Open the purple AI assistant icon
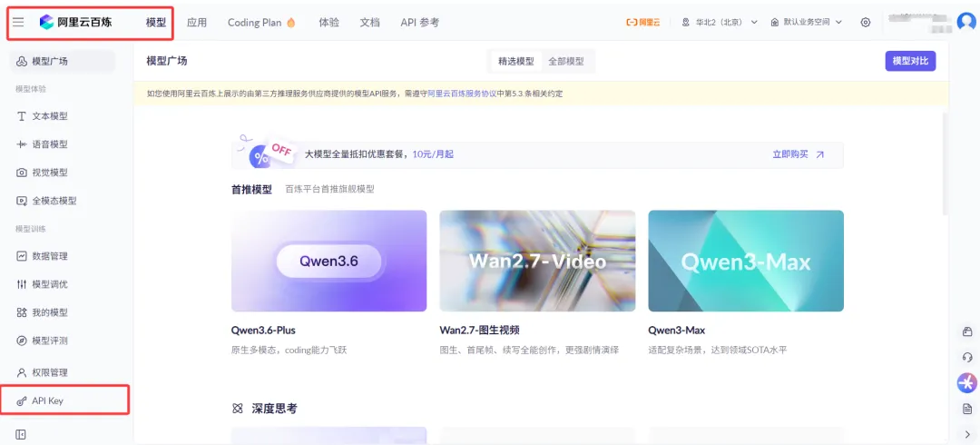This screenshot has height=445, width=980. (x=967, y=382)
